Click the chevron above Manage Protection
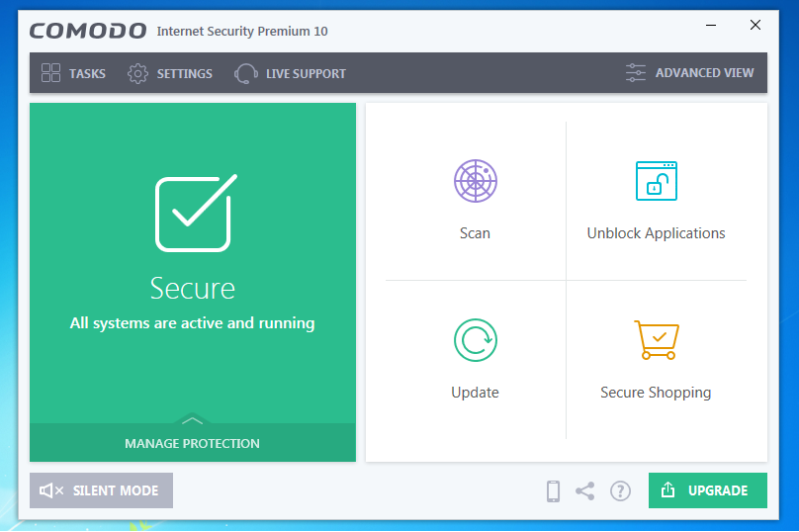Image resolution: width=799 pixels, height=532 pixels. point(192,420)
